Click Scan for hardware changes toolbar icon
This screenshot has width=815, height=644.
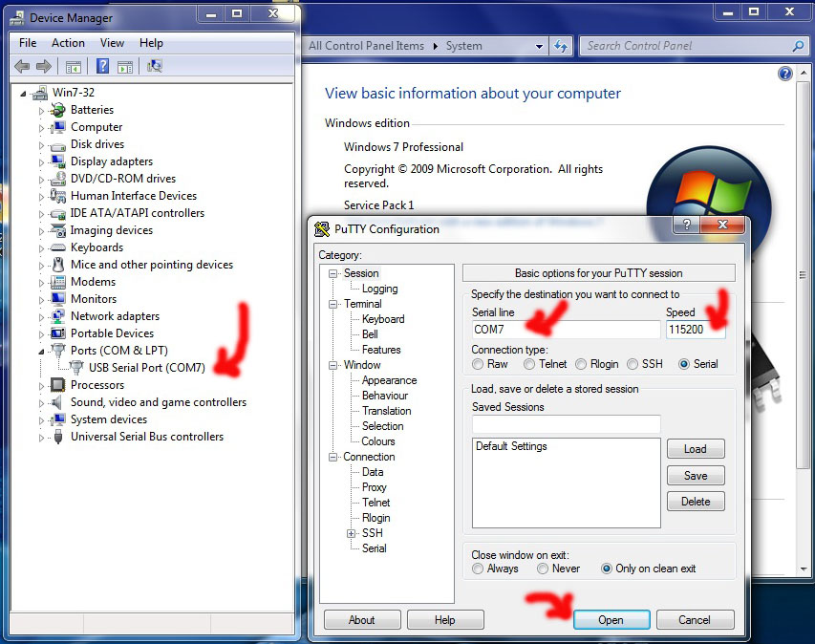(x=155, y=66)
